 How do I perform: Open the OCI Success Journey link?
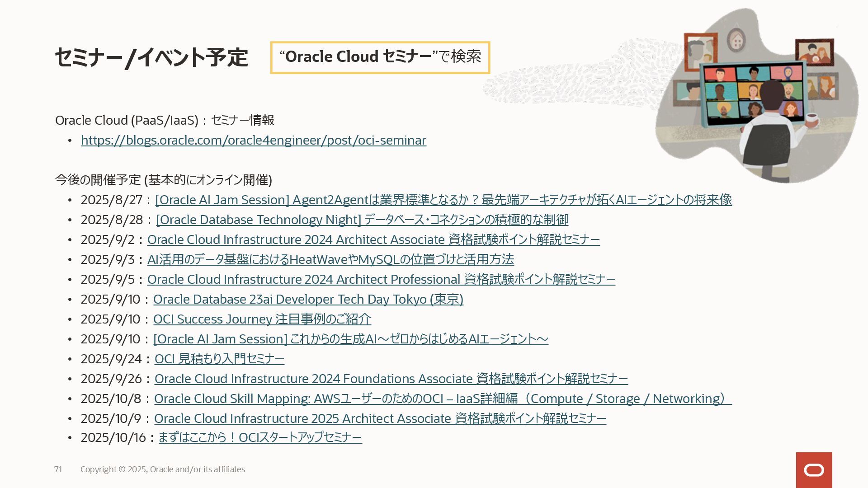262,319
